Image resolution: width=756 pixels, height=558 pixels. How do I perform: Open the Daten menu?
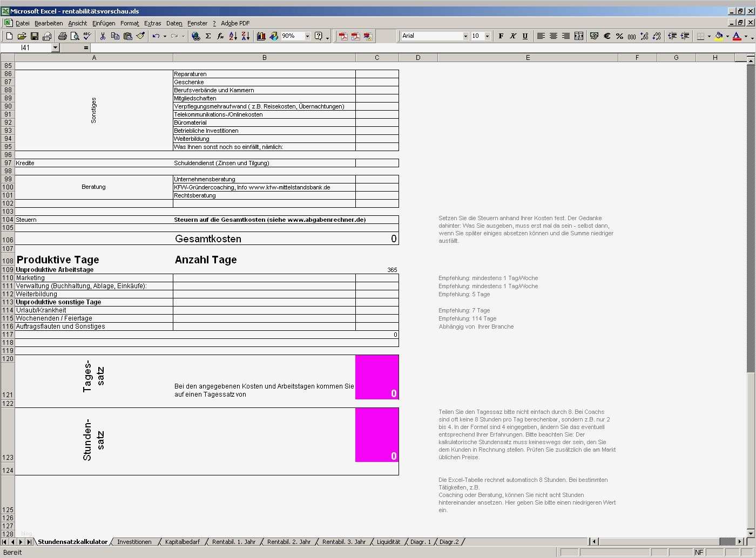(x=174, y=23)
